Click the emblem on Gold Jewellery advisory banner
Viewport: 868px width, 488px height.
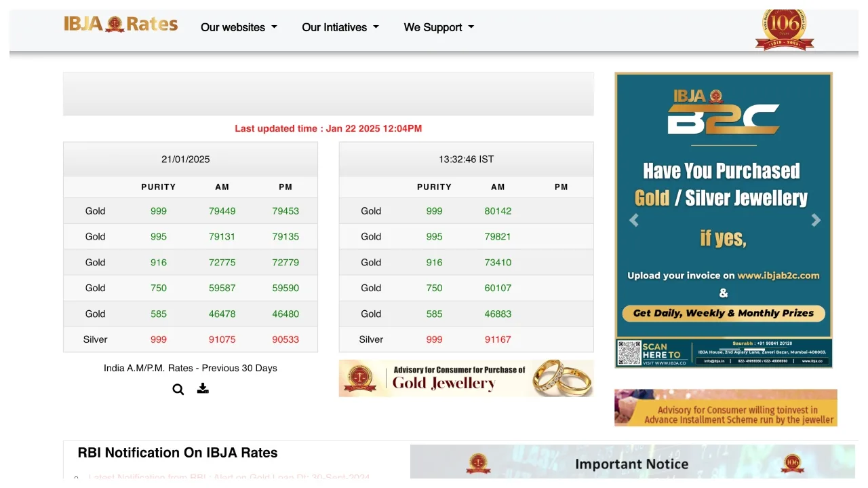point(359,379)
